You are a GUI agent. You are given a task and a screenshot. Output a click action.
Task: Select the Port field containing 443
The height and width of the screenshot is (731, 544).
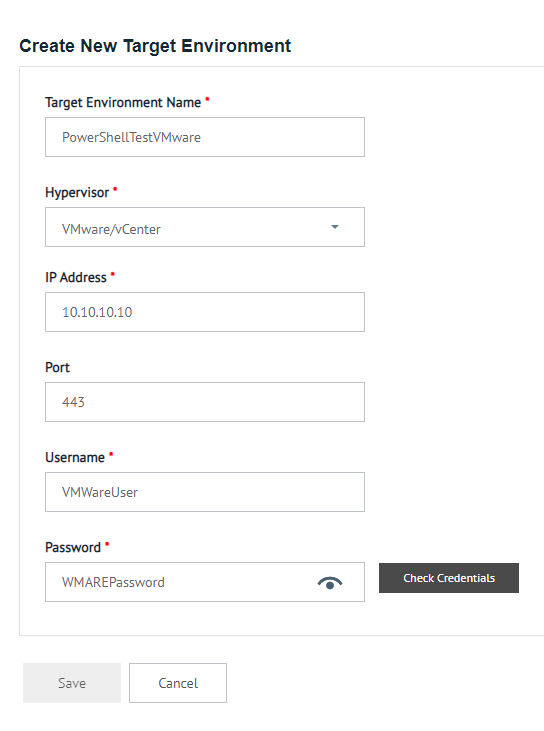(205, 402)
